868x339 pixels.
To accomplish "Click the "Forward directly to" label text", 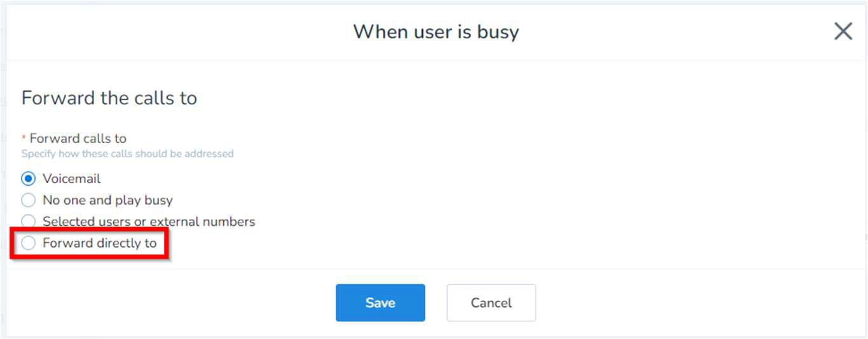I will pyautogui.click(x=99, y=243).
